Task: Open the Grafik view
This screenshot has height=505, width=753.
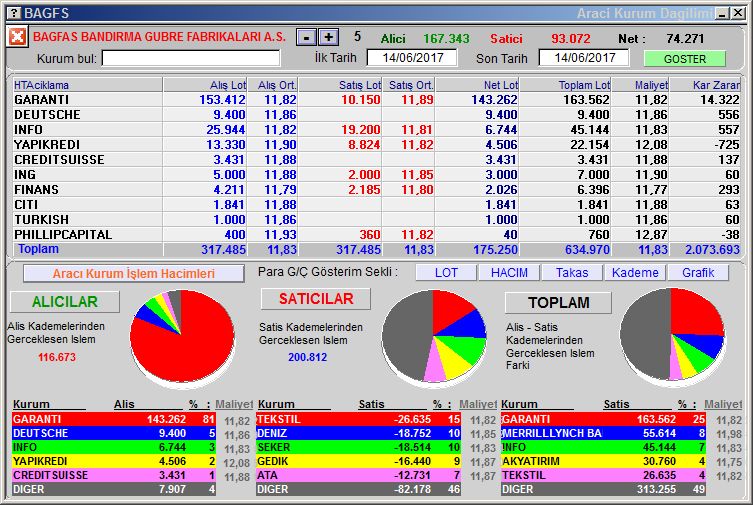Action: pos(698,273)
